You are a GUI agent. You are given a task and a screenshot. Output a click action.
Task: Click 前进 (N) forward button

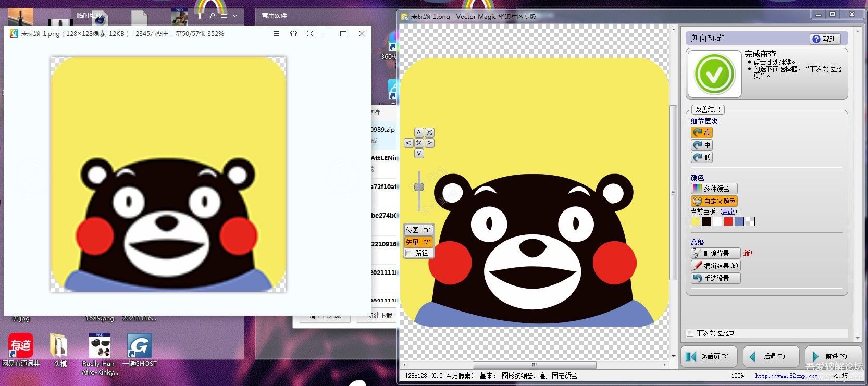pyautogui.click(x=833, y=356)
